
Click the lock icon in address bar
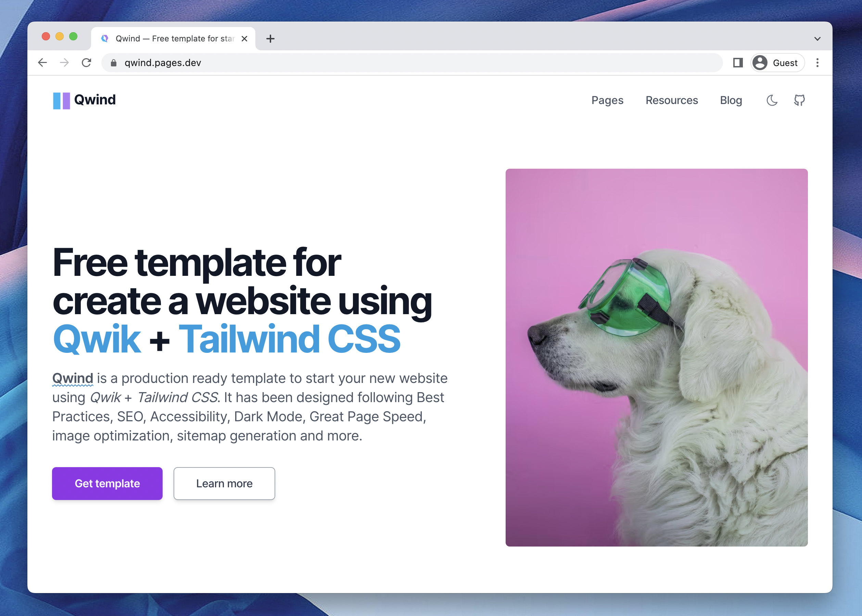point(113,63)
